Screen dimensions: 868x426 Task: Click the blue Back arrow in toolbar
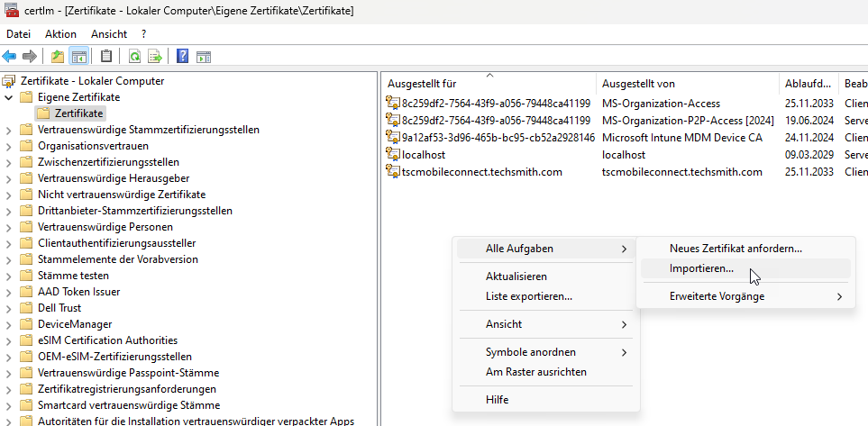(9, 57)
